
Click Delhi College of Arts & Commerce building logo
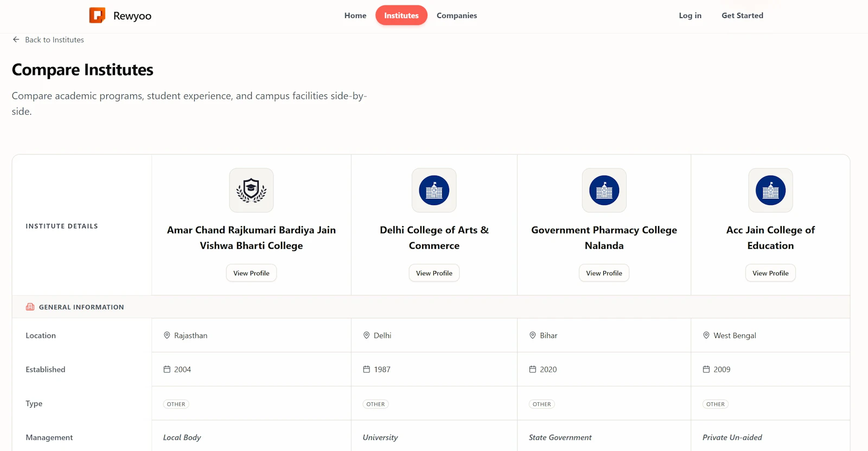pos(434,190)
